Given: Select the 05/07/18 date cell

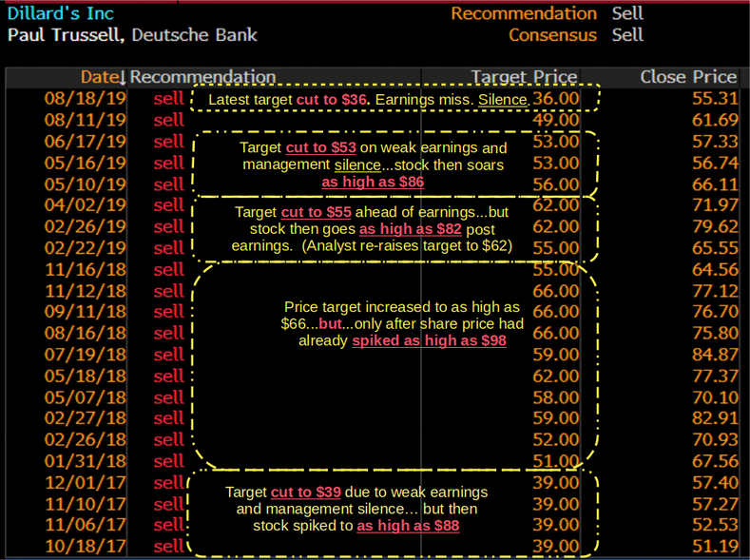Looking at the screenshot, I should (x=86, y=397).
